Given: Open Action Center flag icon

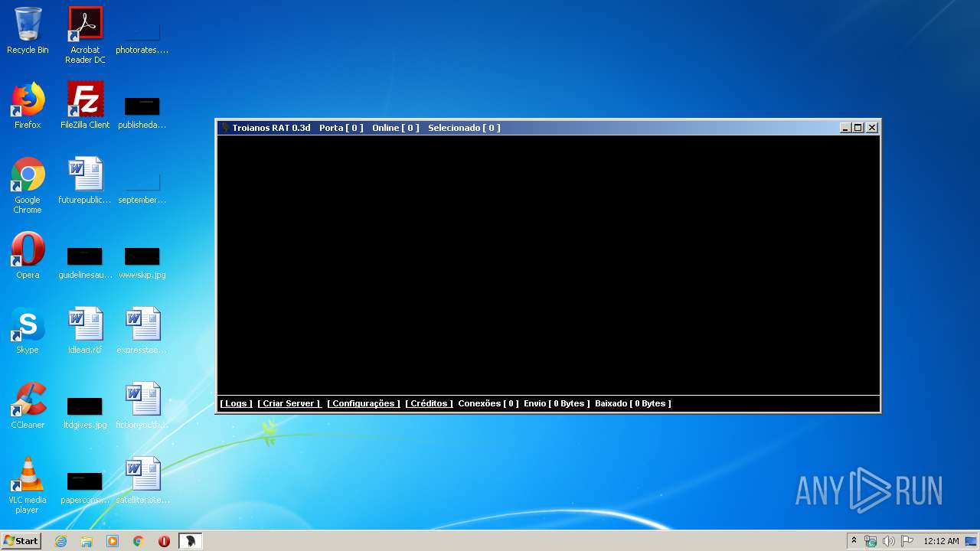Looking at the screenshot, I should coord(907,541).
